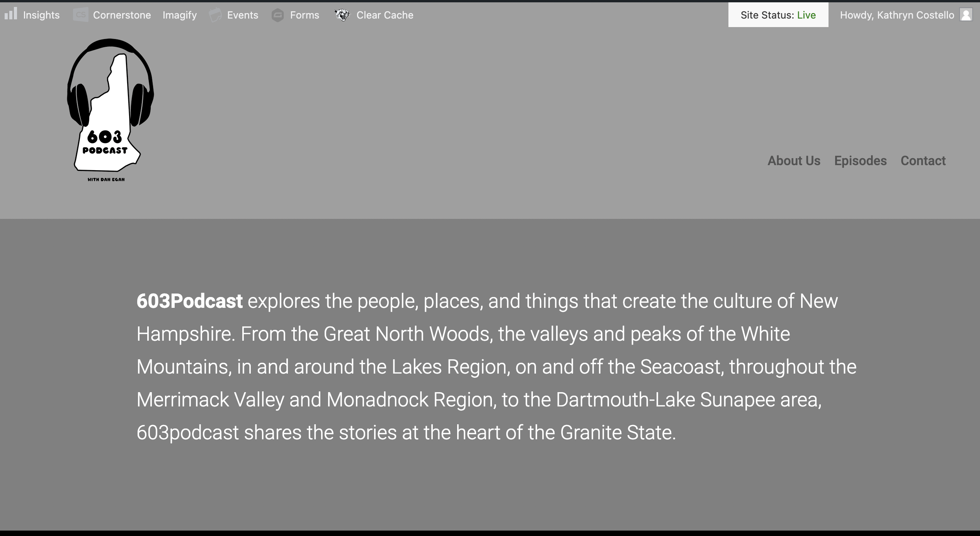Image resolution: width=980 pixels, height=536 pixels.
Task: Click the Events ticket icon
Action: (x=215, y=15)
